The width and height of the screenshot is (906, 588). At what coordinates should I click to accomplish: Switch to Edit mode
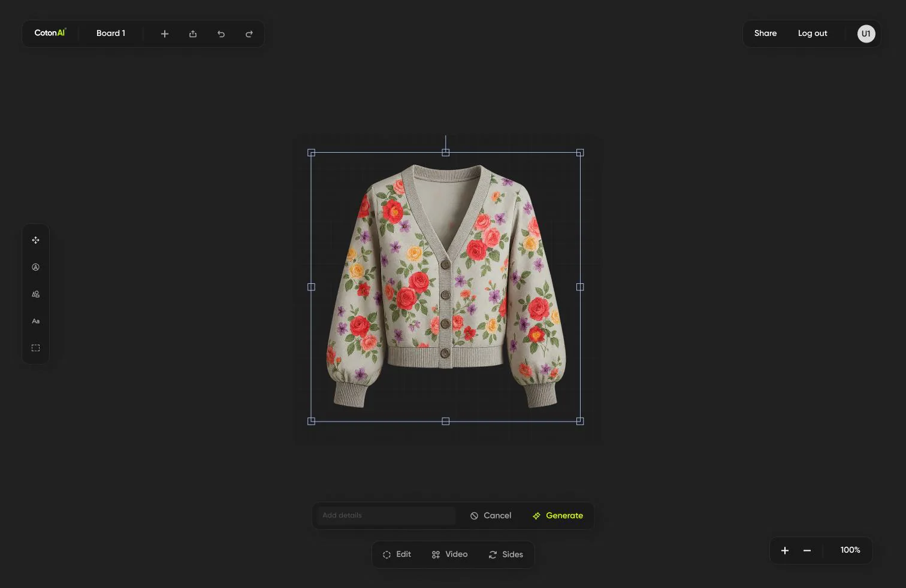pyautogui.click(x=397, y=554)
